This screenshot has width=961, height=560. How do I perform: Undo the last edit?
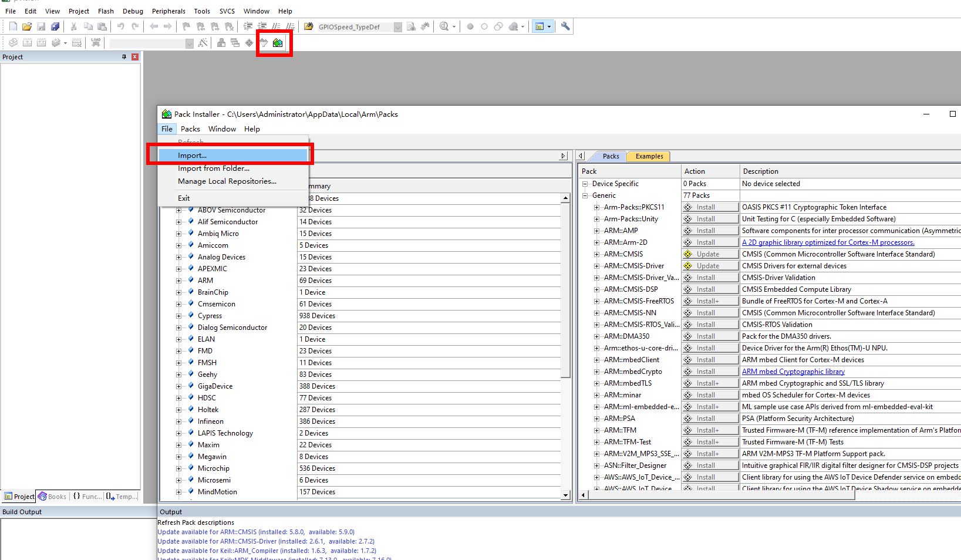(121, 26)
